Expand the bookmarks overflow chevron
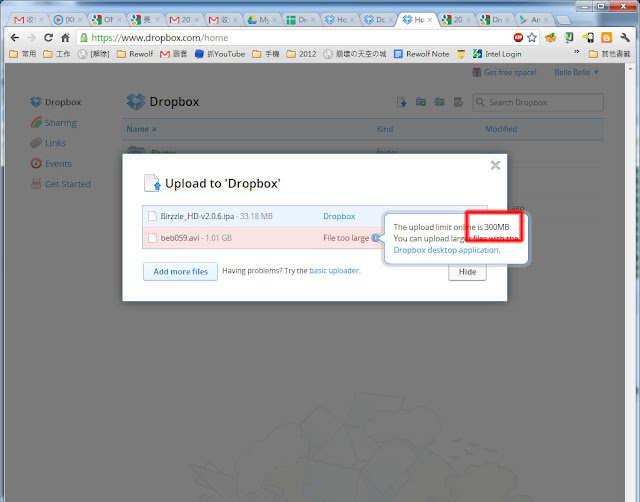 tap(577, 52)
